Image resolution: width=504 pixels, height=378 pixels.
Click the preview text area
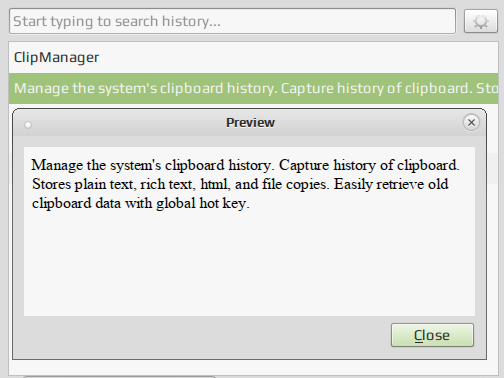(x=249, y=231)
